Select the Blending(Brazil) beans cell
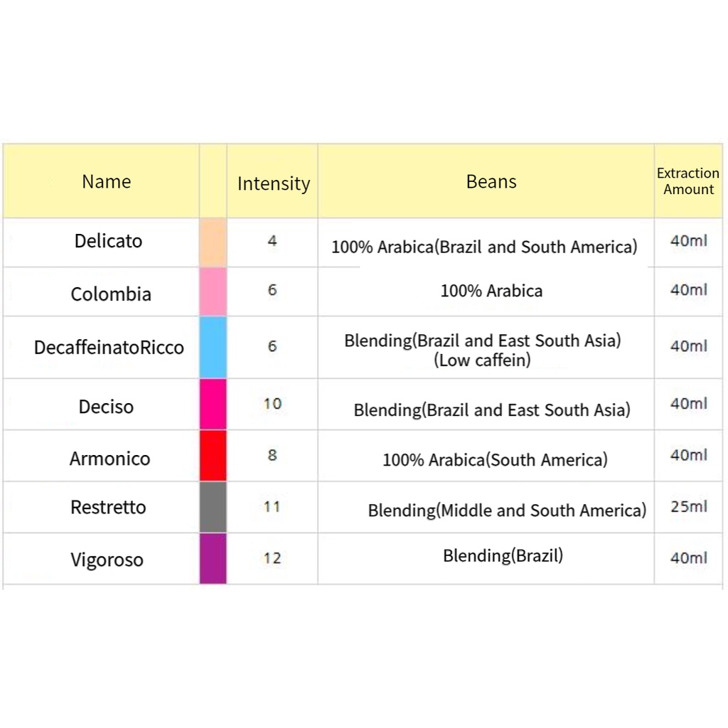Screen dimensions: 728x728 [503, 555]
